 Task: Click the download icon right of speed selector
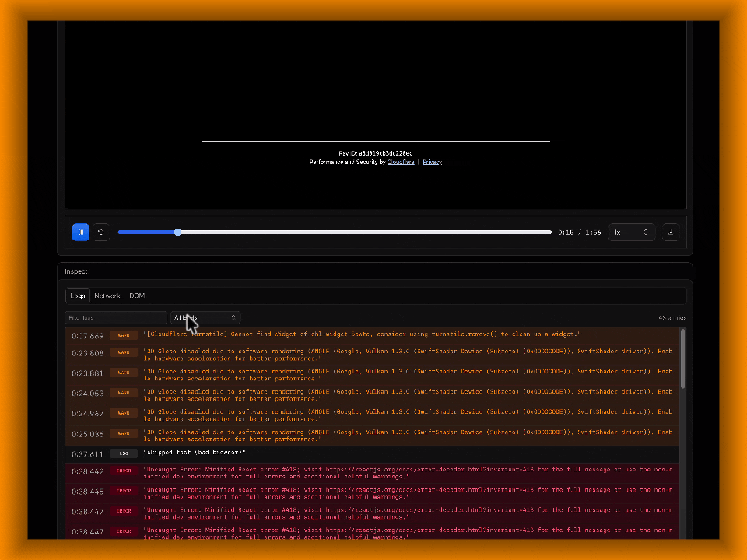tap(670, 233)
